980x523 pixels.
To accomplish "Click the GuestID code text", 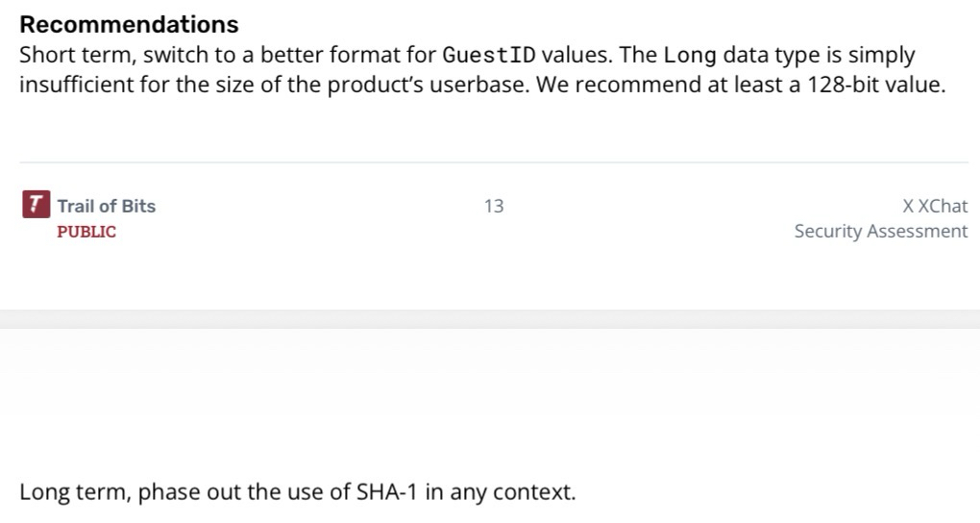I will (488, 55).
